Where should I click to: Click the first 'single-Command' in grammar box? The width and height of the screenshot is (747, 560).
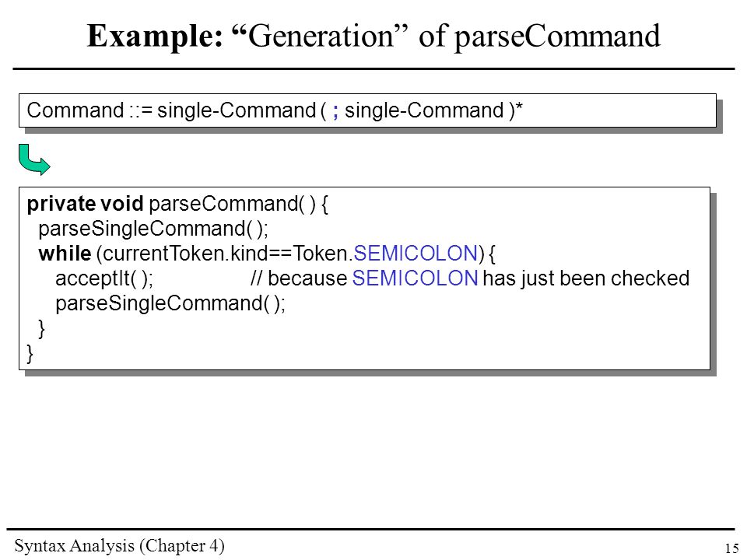(x=237, y=110)
